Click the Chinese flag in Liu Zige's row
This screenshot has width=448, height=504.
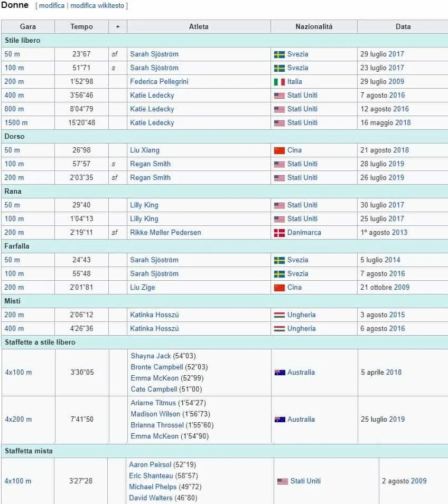point(279,288)
